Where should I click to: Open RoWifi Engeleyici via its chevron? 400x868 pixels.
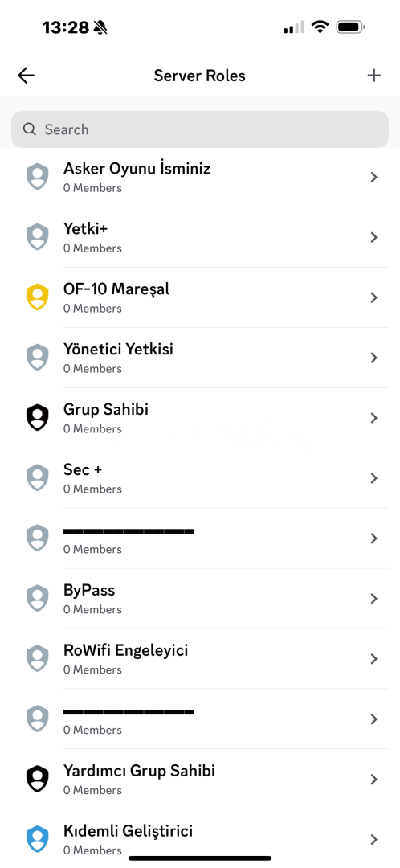[374, 659]
